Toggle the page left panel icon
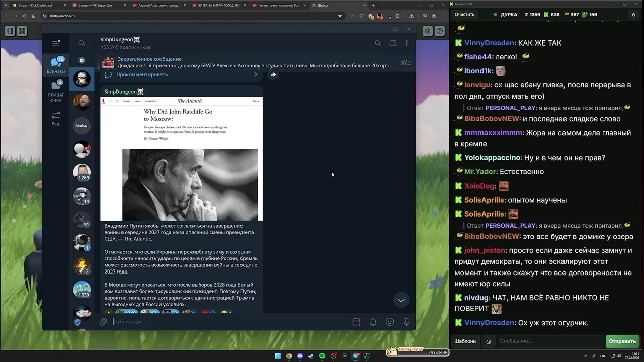The height and width of the screenshot is (362, 644). tap(10, 31)
